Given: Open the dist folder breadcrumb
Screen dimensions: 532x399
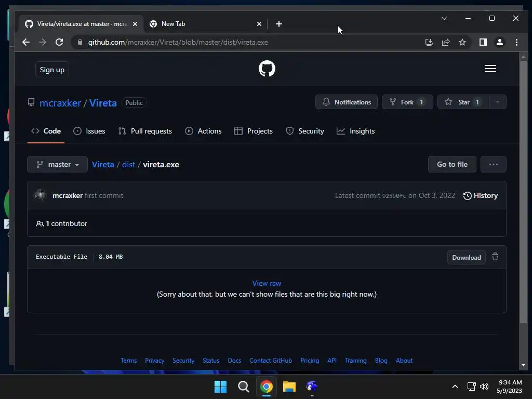Looking at the screenshot, I should coord(129,165).
